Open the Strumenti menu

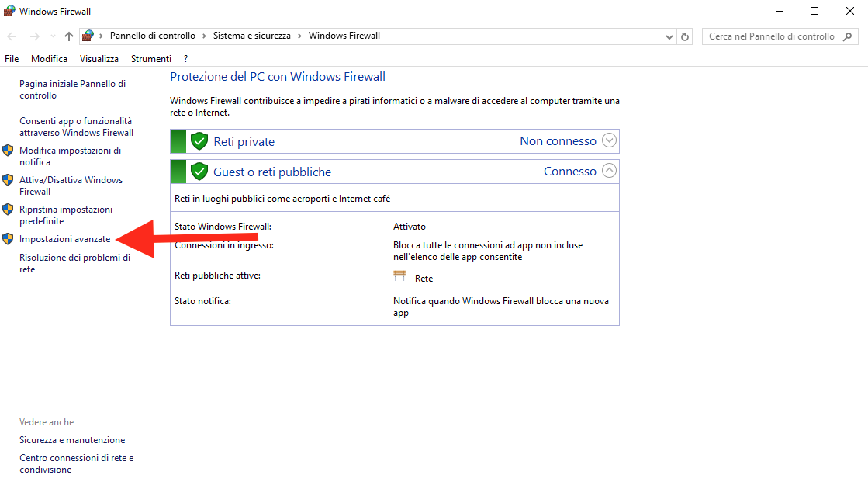click(151, 59)
